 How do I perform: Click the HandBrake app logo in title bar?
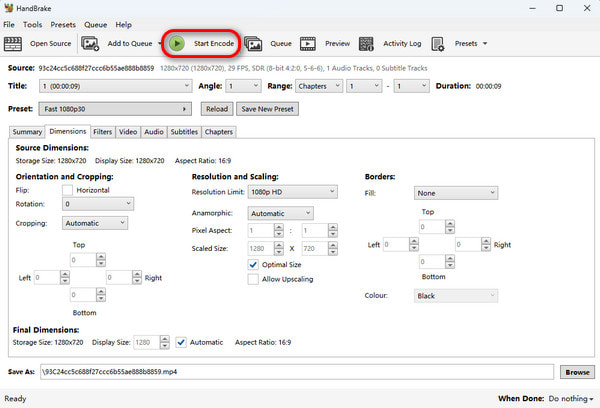[x=8, y=8]
